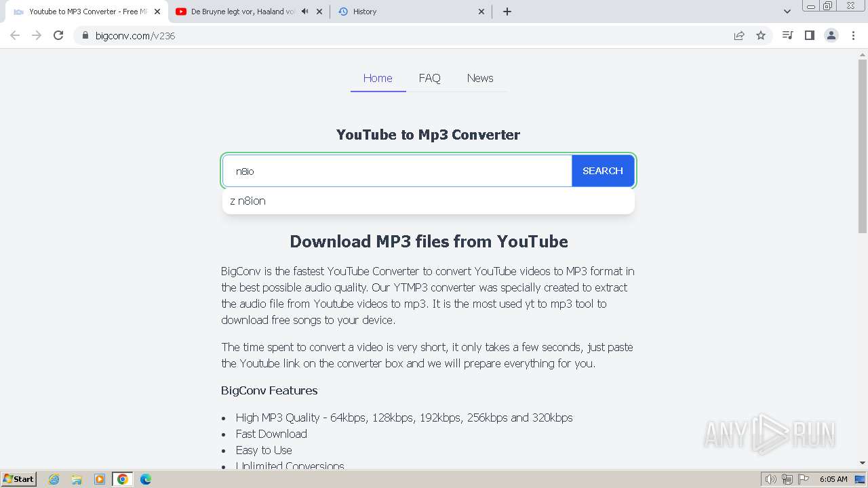Open media controls in Chrome toolbar
Screen dimensions: 868x488
(787, 35)
